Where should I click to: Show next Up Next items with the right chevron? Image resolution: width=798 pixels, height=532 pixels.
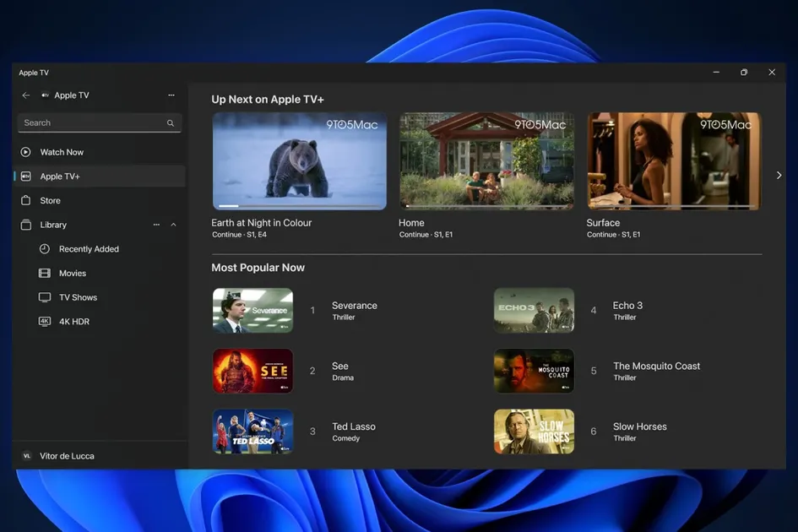pos(779,175)
